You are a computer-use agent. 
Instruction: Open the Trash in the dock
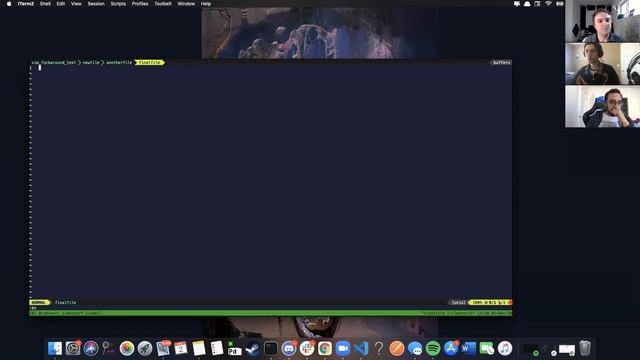click(585, 348)
